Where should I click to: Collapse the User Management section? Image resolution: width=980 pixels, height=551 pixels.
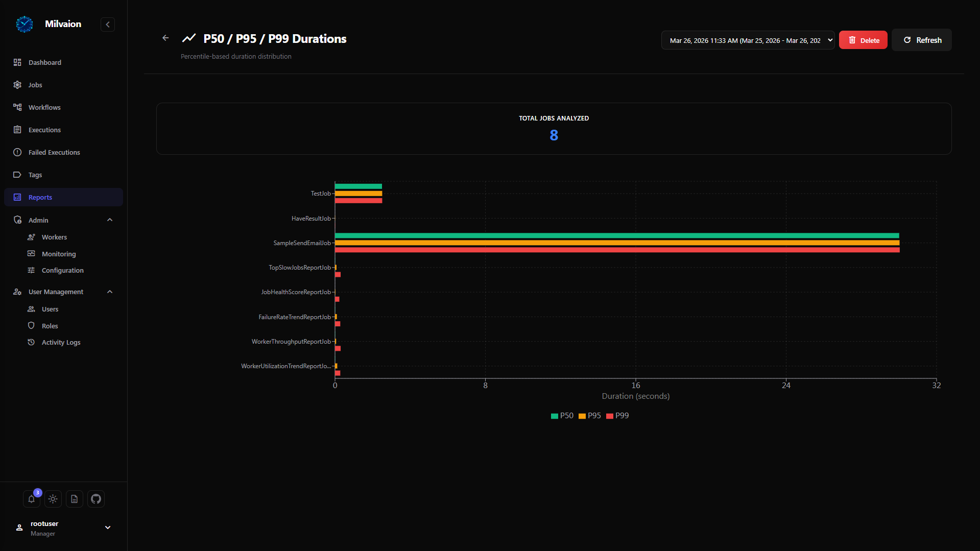click(109, 292)
